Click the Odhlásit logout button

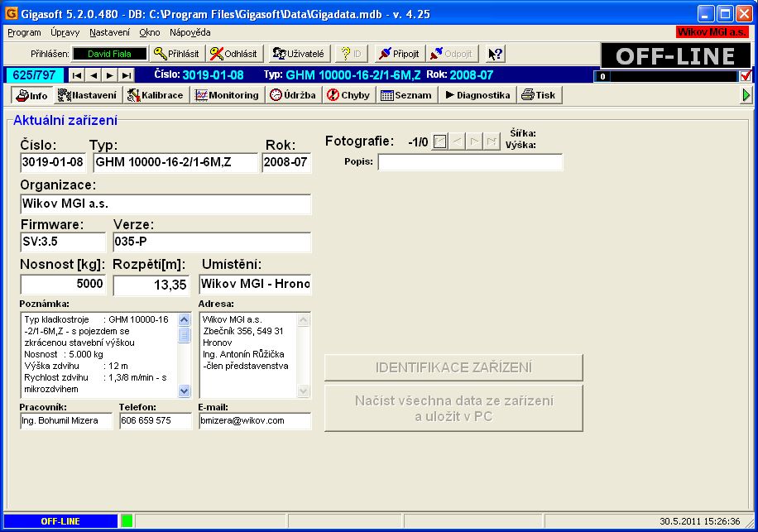click(233, 54)
